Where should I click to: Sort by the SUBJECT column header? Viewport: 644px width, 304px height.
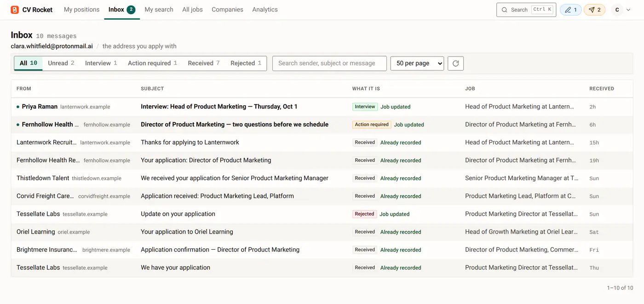pos(152,89)
